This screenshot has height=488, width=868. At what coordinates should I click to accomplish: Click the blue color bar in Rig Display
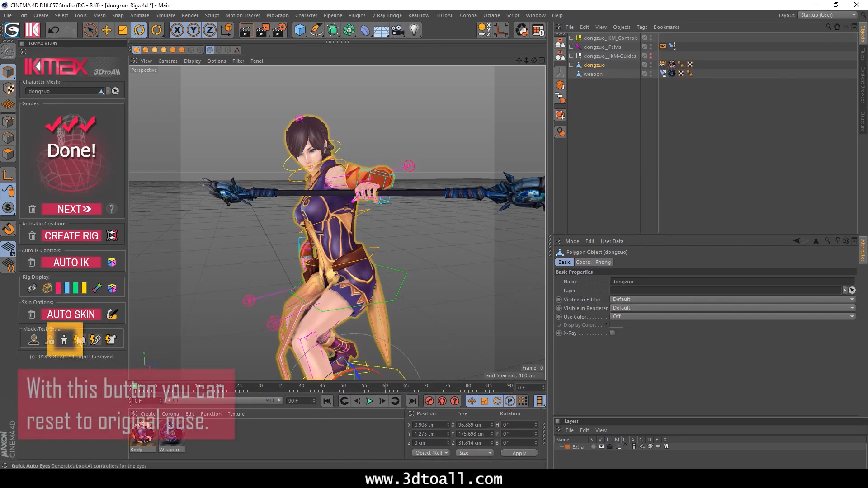coord(67,288)
